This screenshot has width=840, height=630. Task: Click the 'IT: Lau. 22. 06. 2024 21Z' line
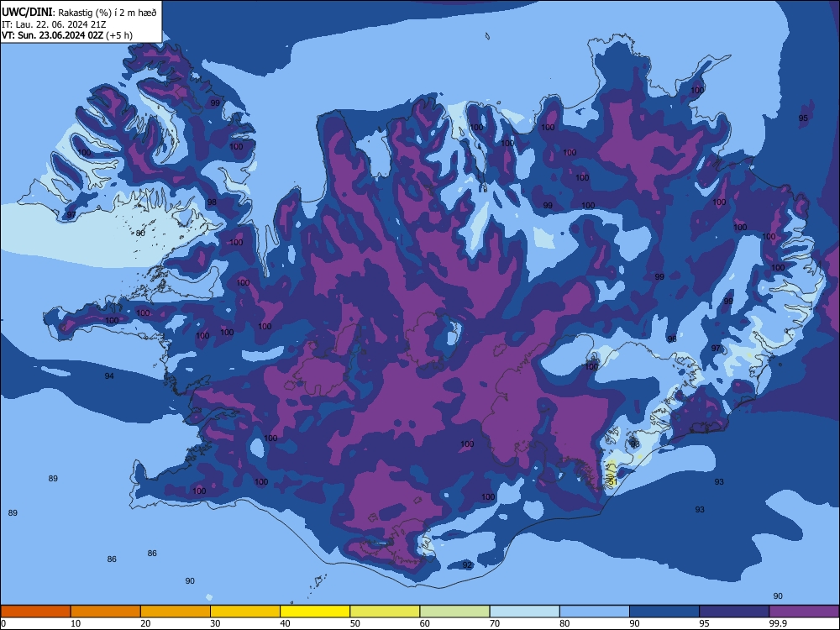(x=54, y=24)
